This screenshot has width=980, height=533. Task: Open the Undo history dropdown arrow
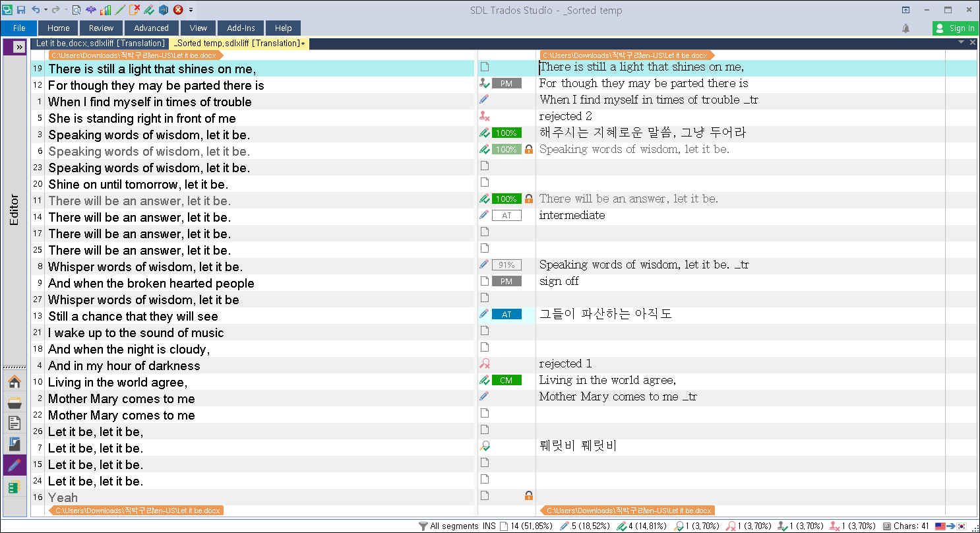coord(45,11)
